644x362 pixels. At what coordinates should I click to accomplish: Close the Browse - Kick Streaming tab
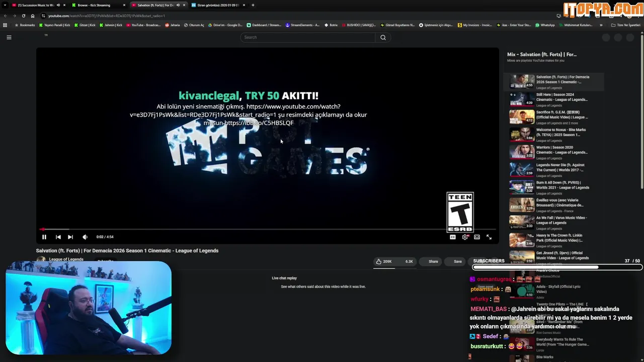coord(124,5)
